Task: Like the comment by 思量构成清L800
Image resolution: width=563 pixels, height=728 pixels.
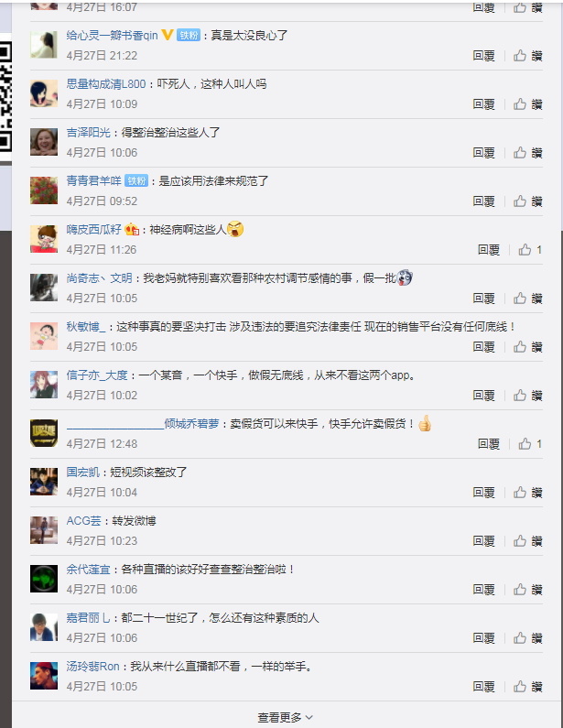Action: point(527,104)
